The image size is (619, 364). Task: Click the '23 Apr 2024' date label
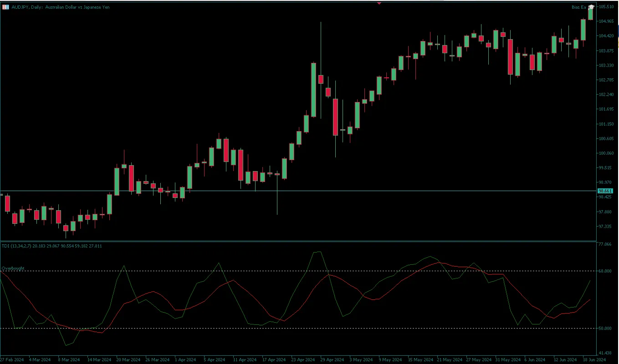[303, 360]
